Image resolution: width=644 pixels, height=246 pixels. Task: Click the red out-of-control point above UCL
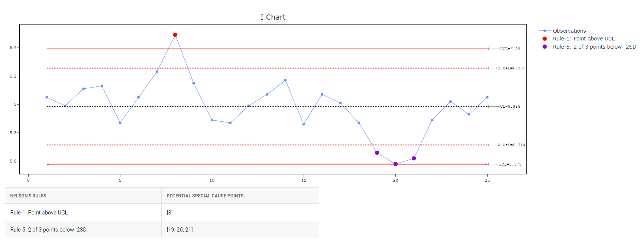[175, 35]
